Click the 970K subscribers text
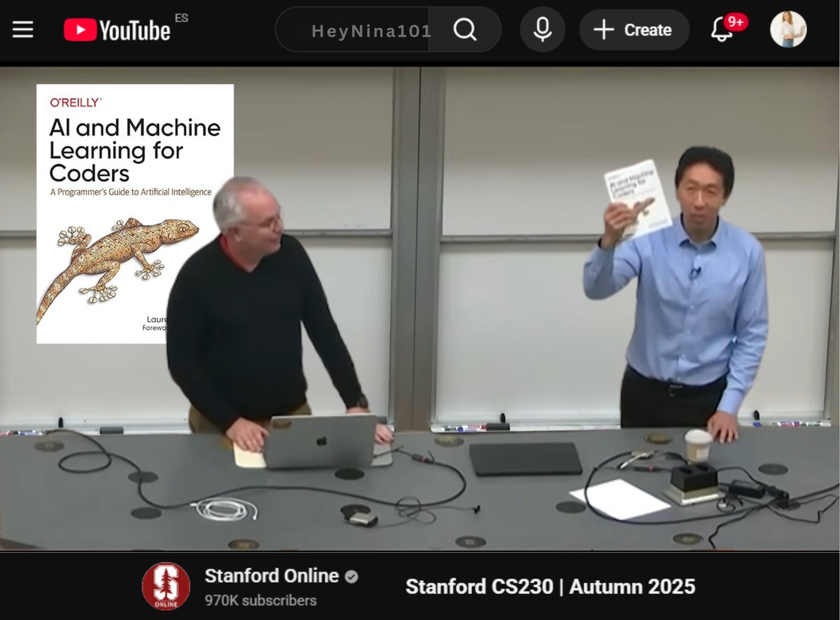The image size is (840, 620). click(260, 600)
